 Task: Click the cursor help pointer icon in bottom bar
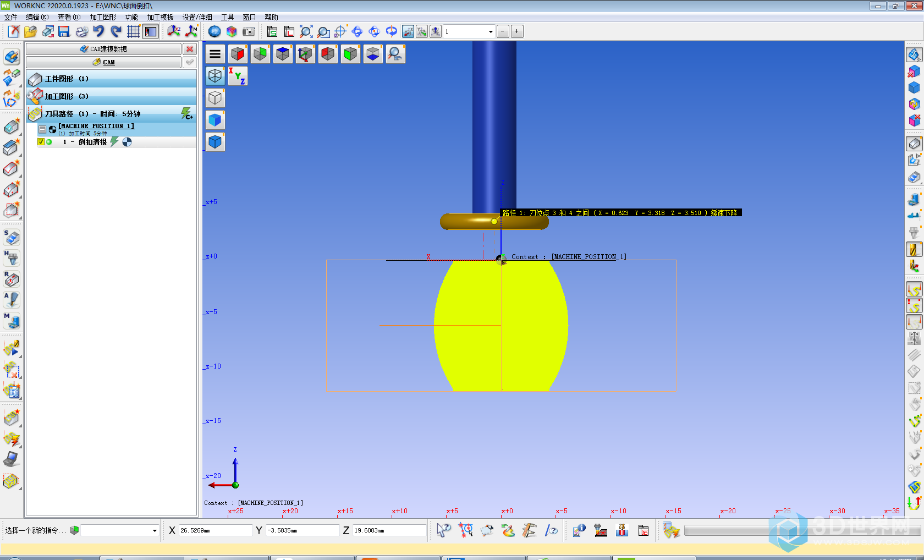click(x=443, y=530)
